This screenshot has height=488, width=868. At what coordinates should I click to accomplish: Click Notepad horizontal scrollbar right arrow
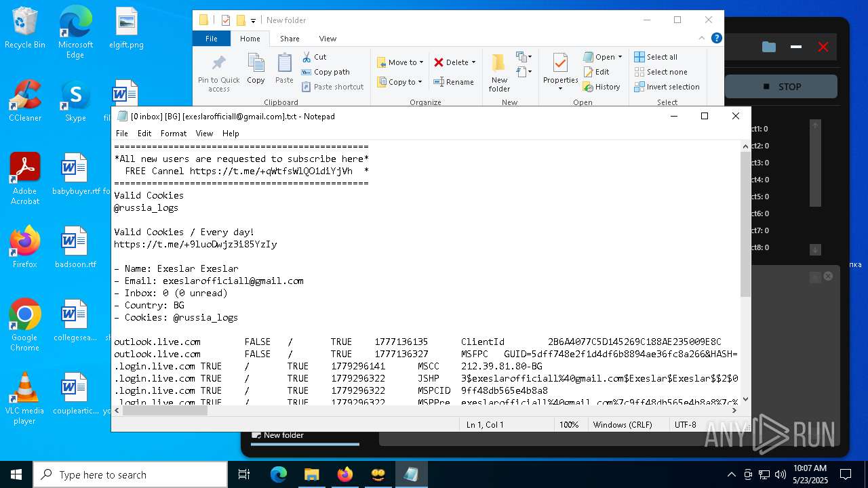click(735, 410)
